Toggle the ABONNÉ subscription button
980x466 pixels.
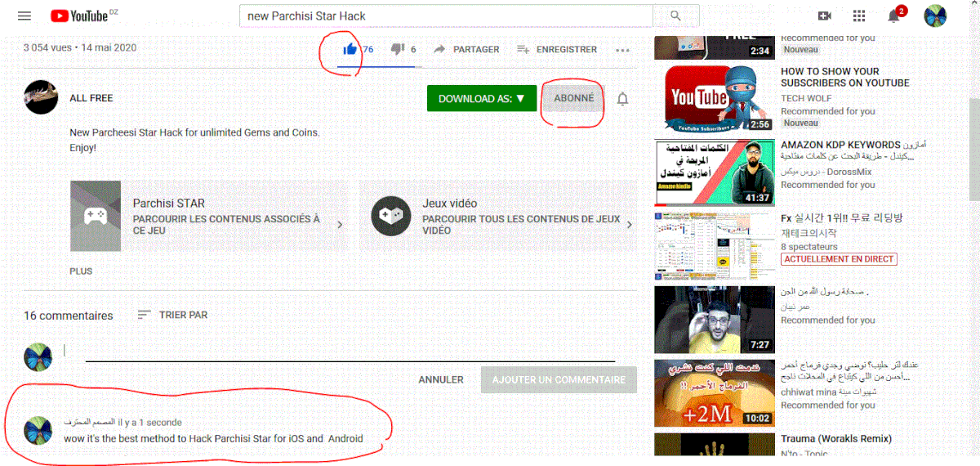pos(574,98)
